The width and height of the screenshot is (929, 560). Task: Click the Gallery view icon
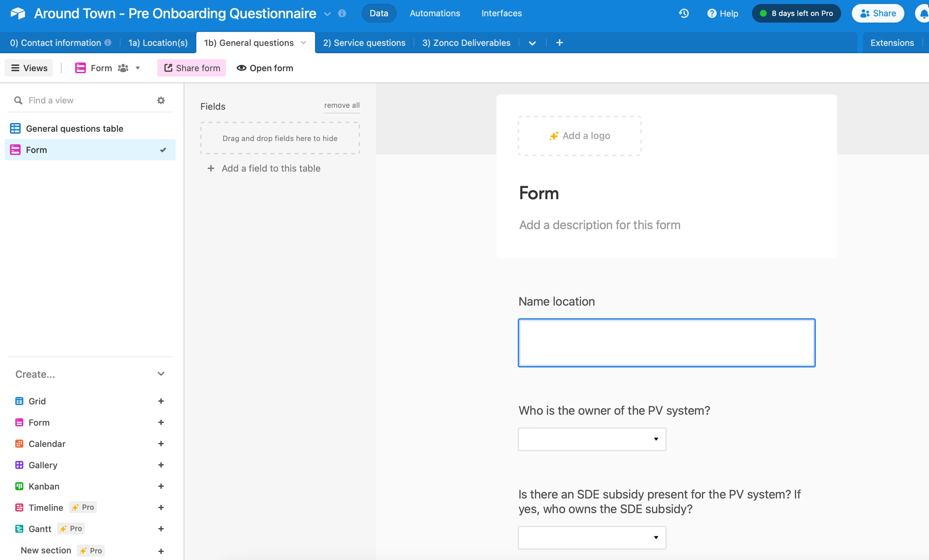pyautogui.click(x=19, y=465)
